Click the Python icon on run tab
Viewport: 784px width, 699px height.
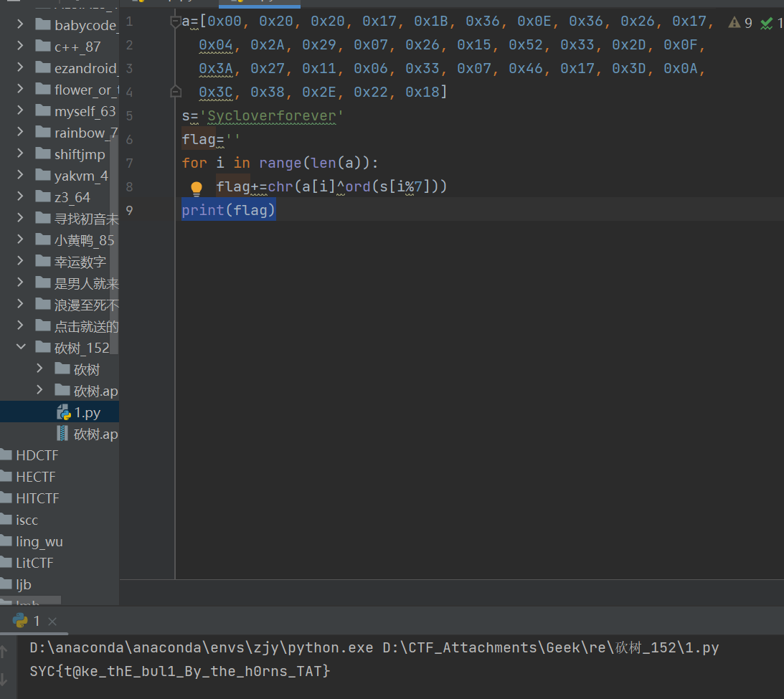(x=20, y=621)
